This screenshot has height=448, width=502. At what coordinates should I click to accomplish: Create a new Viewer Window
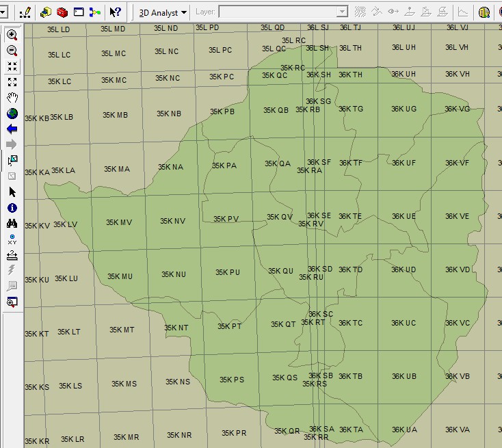click(12, 302)
